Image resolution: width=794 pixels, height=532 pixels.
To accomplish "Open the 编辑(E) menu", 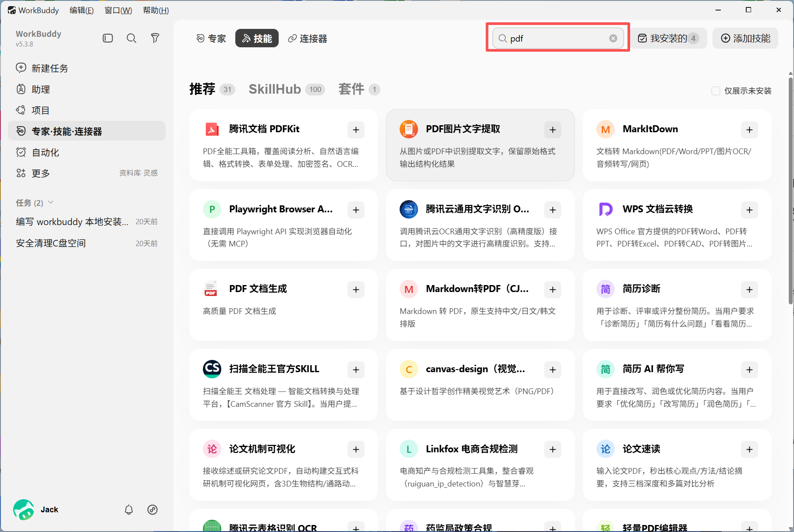I will 82,10.
